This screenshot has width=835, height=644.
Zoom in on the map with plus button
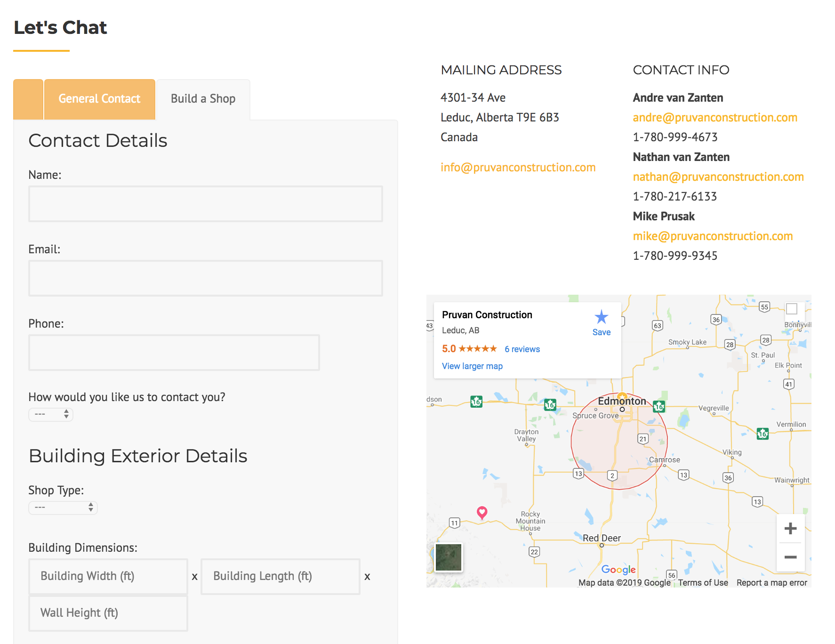790,528
